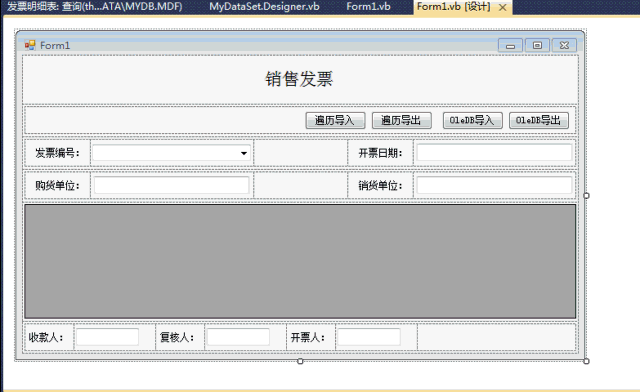Click the 销货单位 text box
Viewport: 640px width, 392px height.
click(494, 185)
